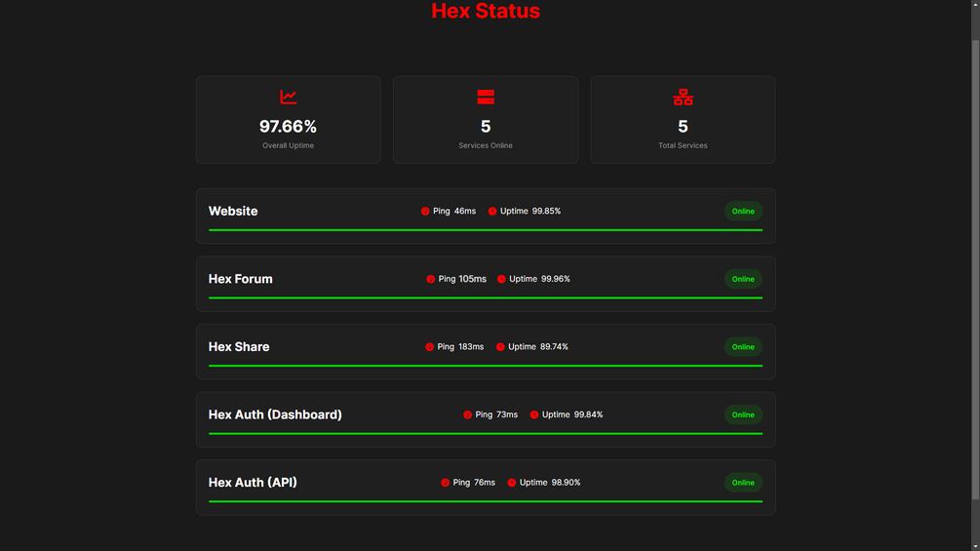Click the Overall Uptime chart icon
This screenshot has width=980, height=551.
288,97
